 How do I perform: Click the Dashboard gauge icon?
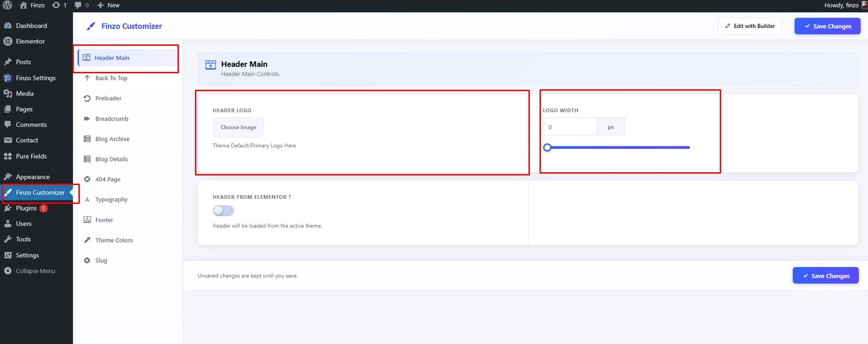coord(8,25)
